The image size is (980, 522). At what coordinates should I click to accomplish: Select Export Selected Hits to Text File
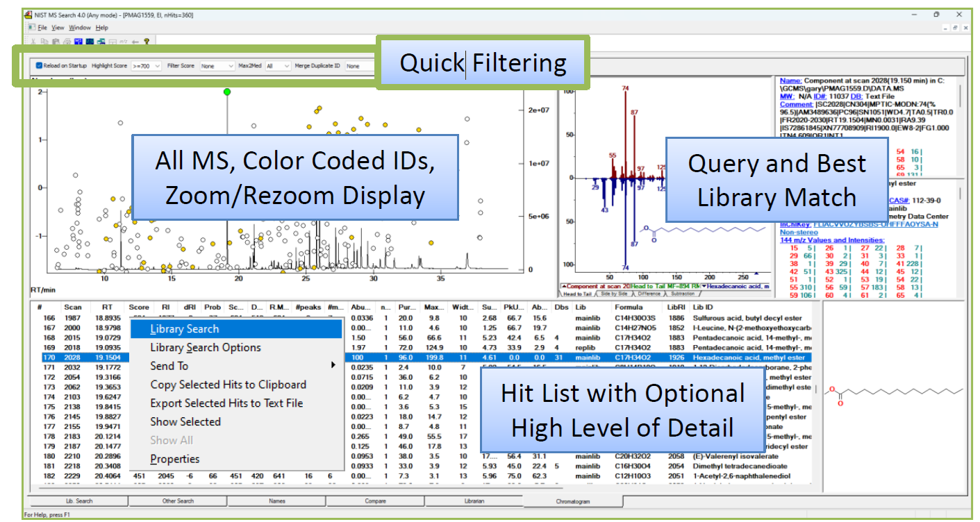click(236, 403)
